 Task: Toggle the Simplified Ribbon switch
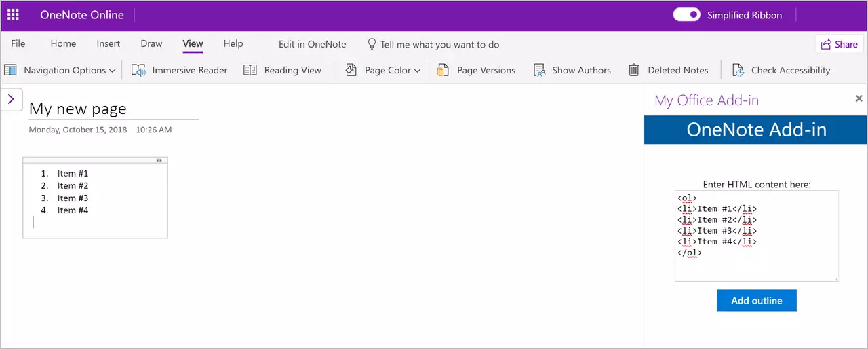686,15
